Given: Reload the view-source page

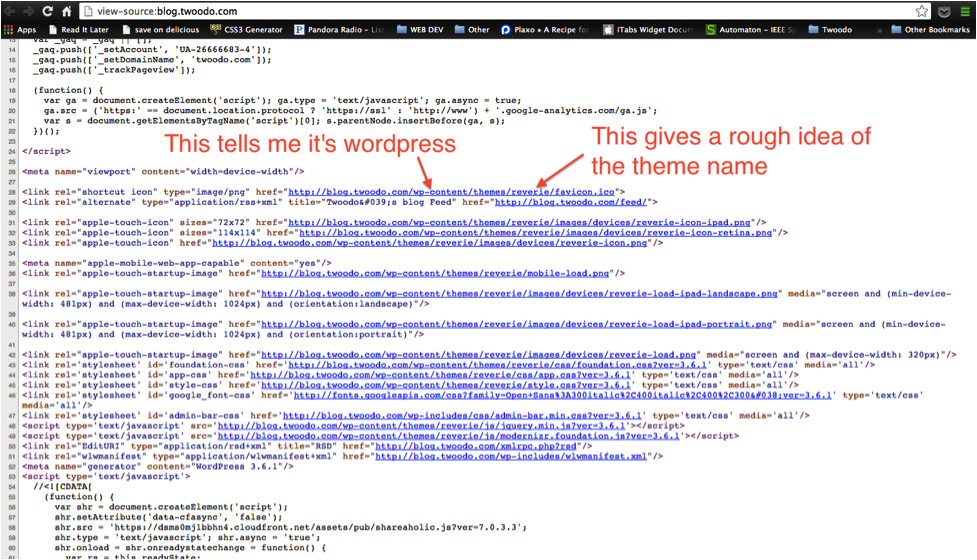Looking at the screenshot, I should pyautogui.click(x=47, y=11).
